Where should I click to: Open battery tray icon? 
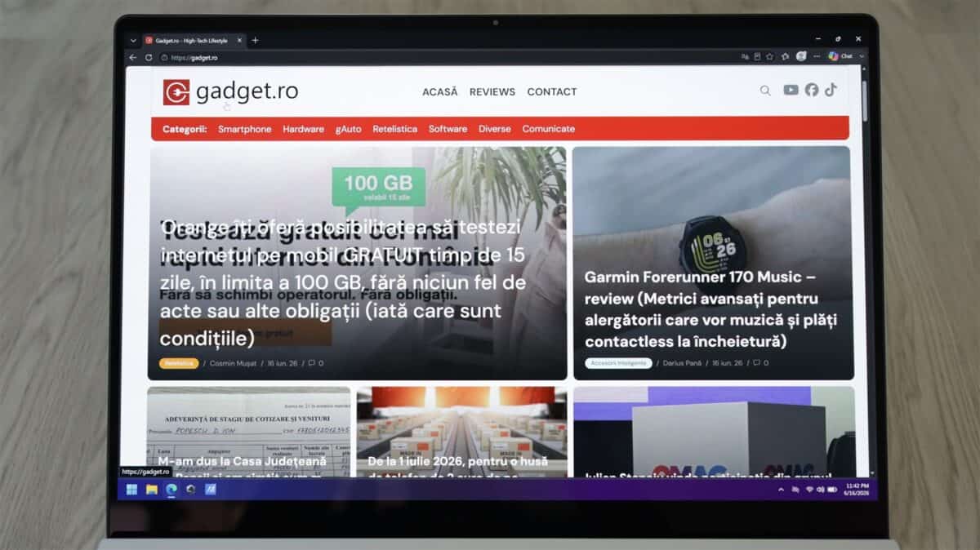coord(831,490)
